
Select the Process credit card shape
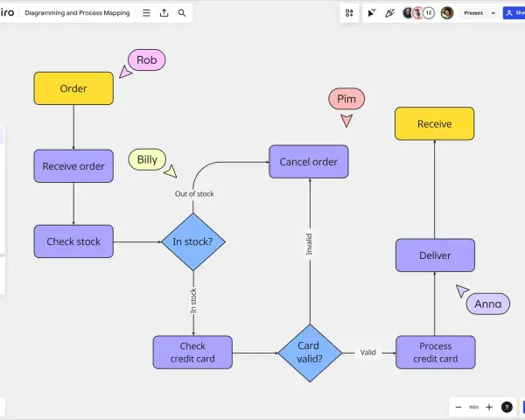click(435, 353)
